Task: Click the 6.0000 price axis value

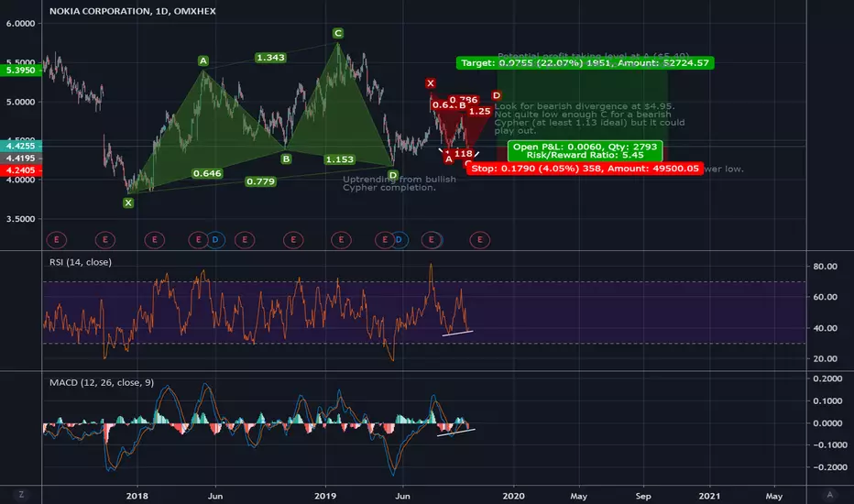Action: [x=21, y=24]
